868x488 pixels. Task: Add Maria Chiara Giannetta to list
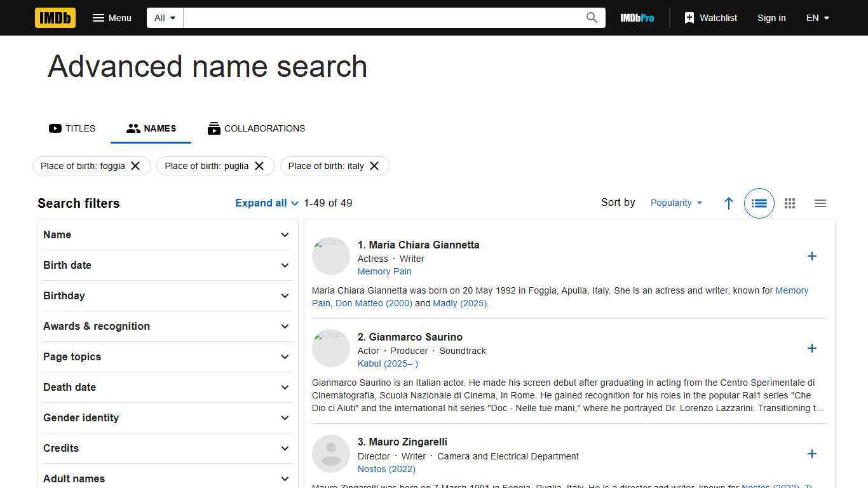click(x=811, y=256)
